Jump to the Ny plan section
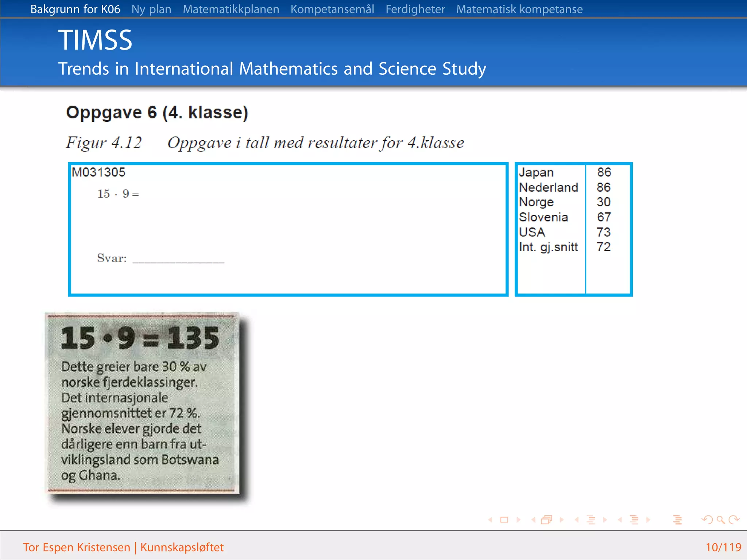Image resolution: width=747 pixels, height=560 pixels. pyautogui.click(x=151, y=9)
